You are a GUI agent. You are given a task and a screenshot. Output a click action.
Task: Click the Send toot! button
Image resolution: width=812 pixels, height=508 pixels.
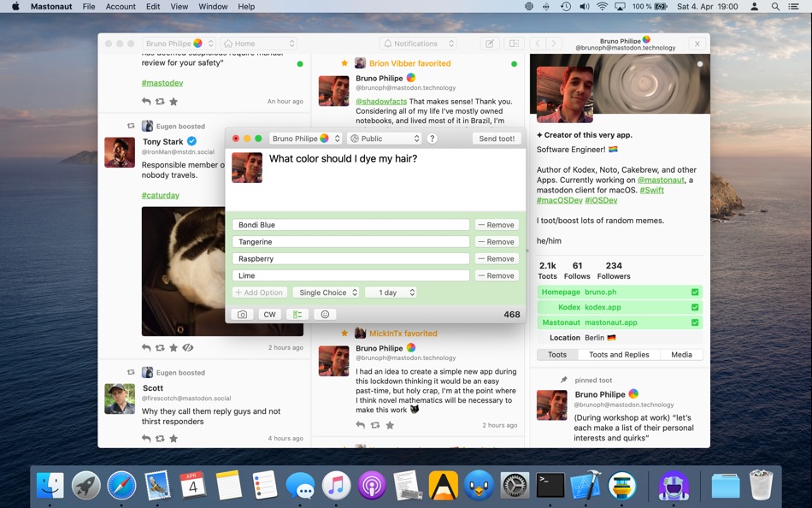coord(497,139)
